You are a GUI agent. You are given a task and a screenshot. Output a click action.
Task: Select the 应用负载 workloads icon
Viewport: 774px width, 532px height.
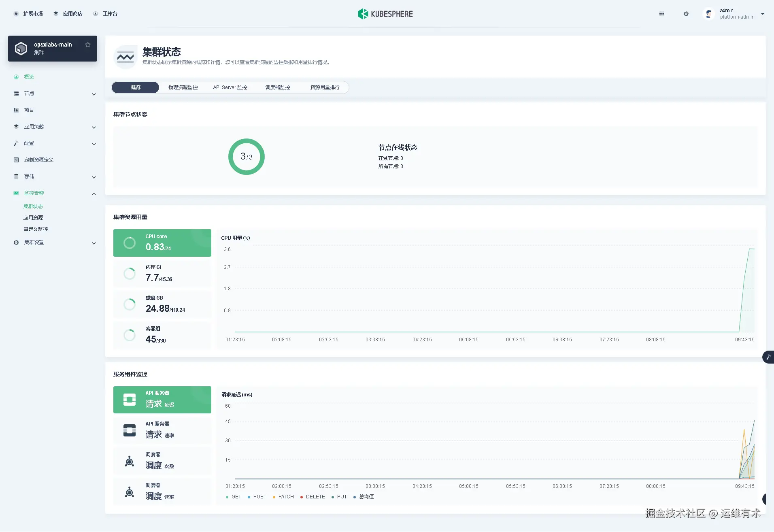coord(16,126)
